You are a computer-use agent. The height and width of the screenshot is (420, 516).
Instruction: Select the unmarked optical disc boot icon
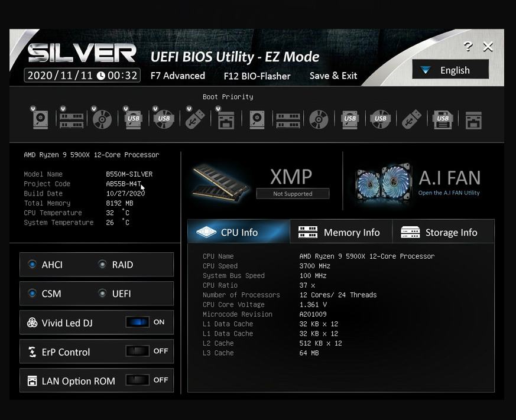point(319,119)
